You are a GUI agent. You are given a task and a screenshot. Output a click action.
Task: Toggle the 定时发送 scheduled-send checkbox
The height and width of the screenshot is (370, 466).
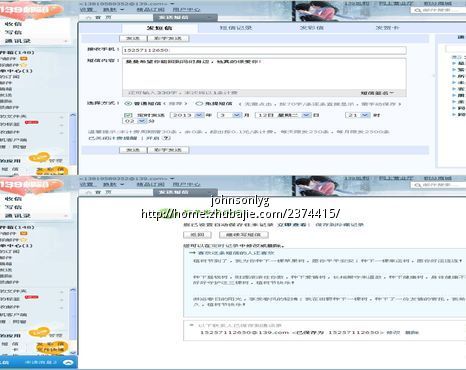(x=128, y=115)
